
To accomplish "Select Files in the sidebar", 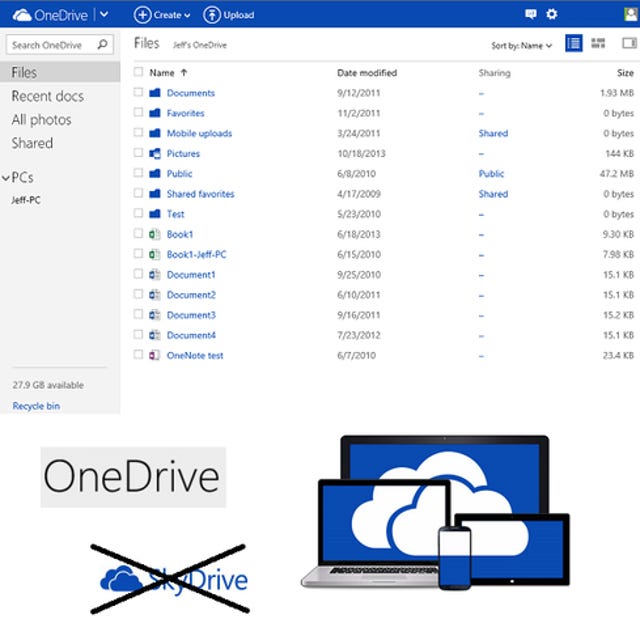I will [60, 72].
